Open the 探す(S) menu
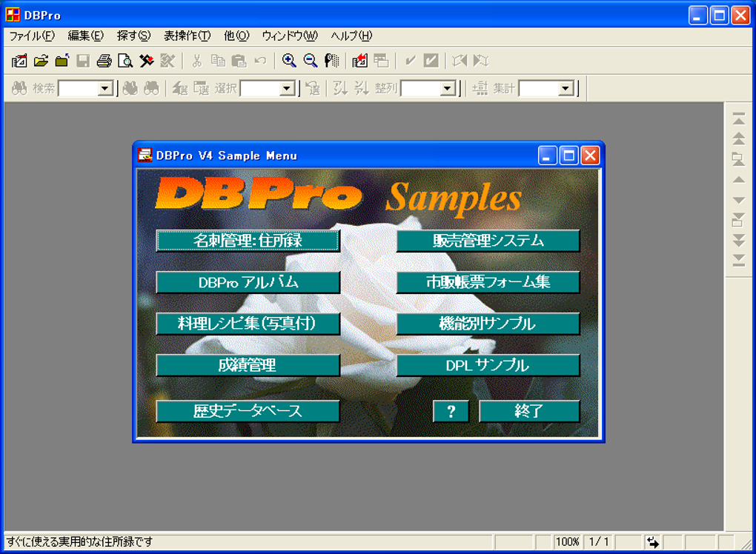The height and width of the screenshot is (554, 756). (x=133, y=36)
